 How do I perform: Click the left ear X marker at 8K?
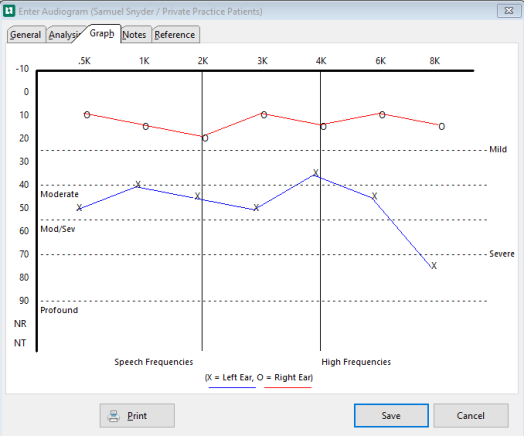point(434,266)
